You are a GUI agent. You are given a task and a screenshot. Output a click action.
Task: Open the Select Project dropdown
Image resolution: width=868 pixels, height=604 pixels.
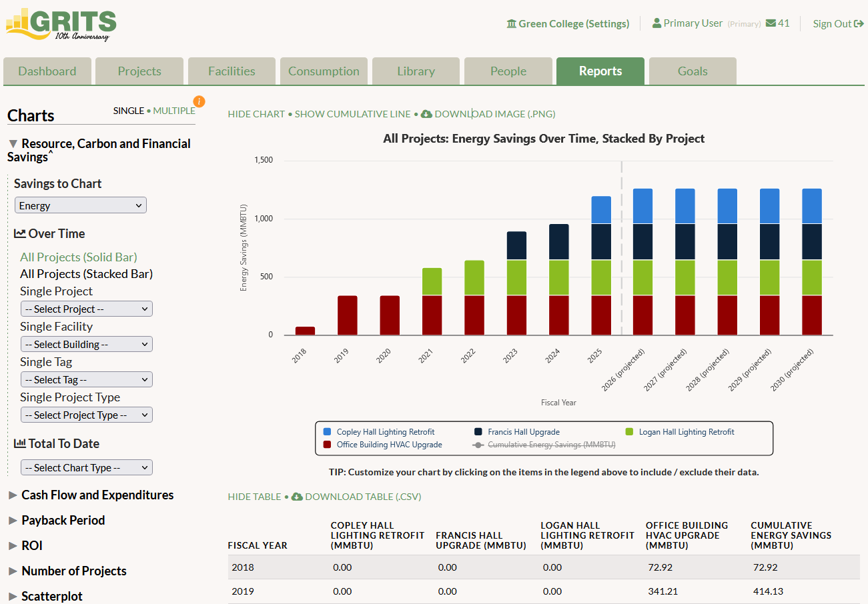pyautogui.click(x=87, y=309)
